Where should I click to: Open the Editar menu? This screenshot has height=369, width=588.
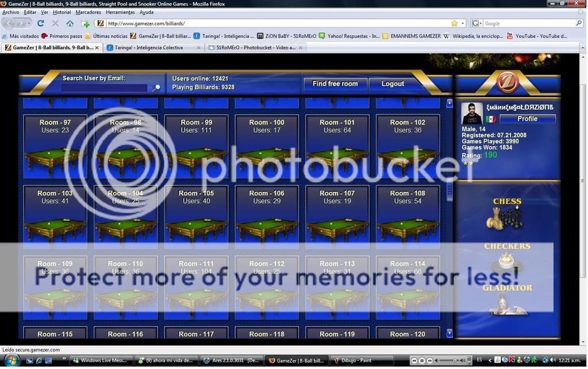tap(30, 12)
